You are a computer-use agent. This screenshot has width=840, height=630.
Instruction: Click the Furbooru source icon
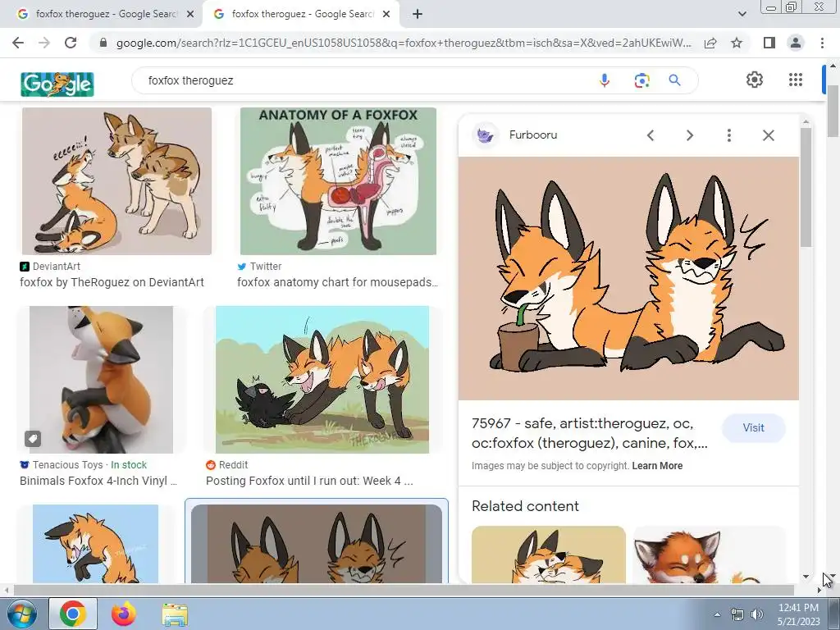(486, 135)
